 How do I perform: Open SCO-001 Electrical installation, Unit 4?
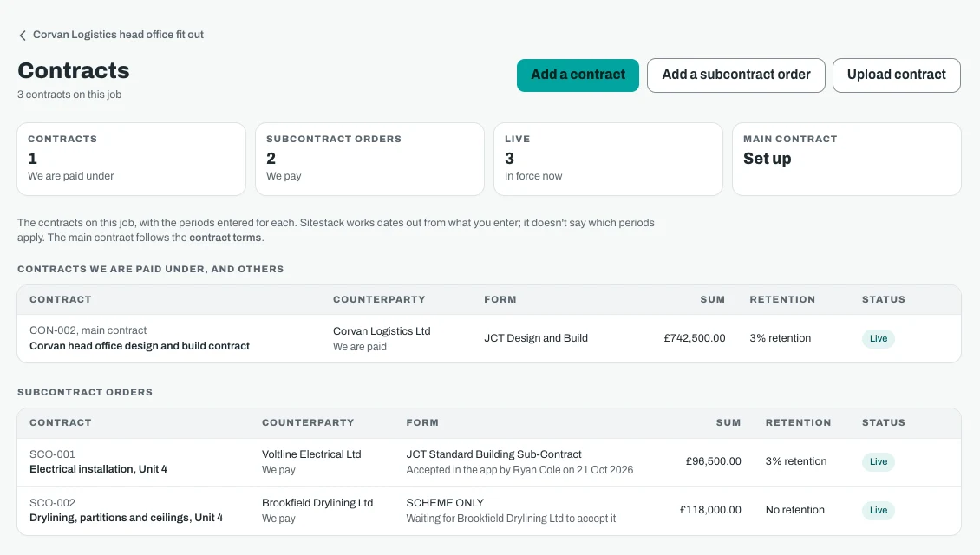(x=98, y=469)
